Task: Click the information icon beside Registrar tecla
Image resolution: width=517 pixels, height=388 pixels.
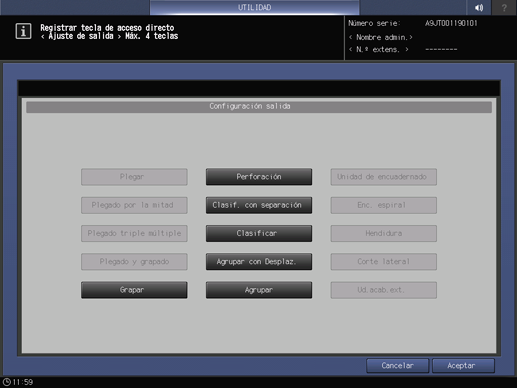Action: click(x=23, y=31)
